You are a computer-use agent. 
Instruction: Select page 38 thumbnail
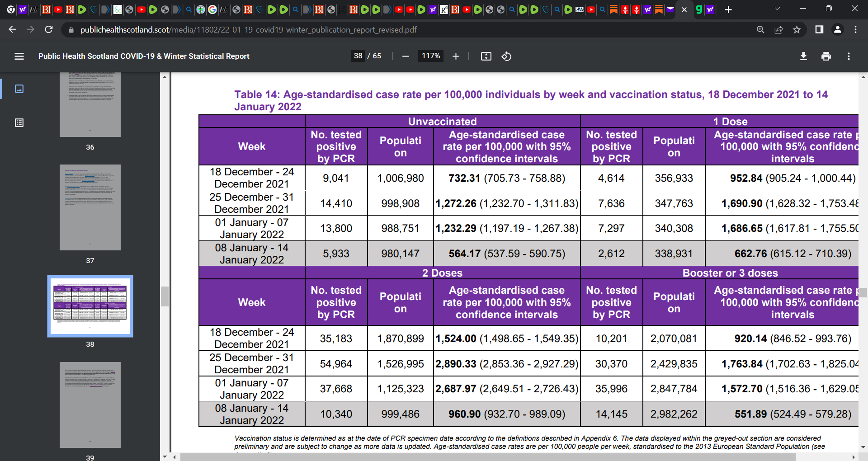90,306
